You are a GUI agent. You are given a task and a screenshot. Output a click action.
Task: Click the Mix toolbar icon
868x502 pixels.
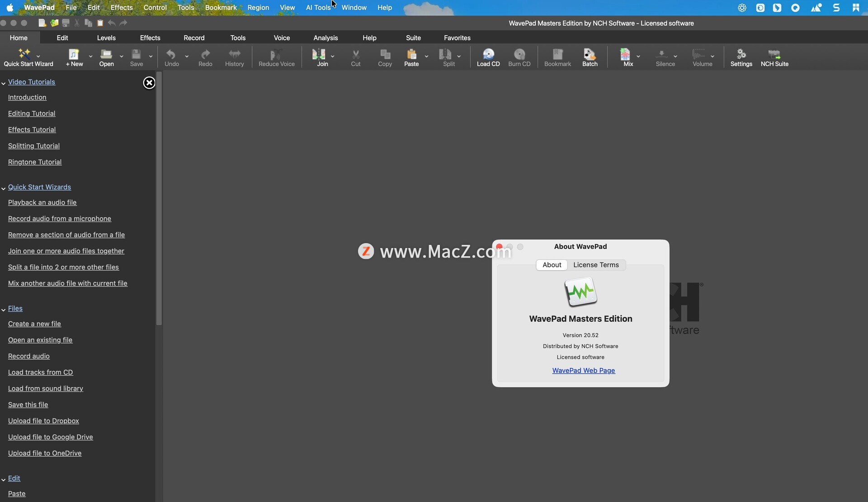point(626,55)
